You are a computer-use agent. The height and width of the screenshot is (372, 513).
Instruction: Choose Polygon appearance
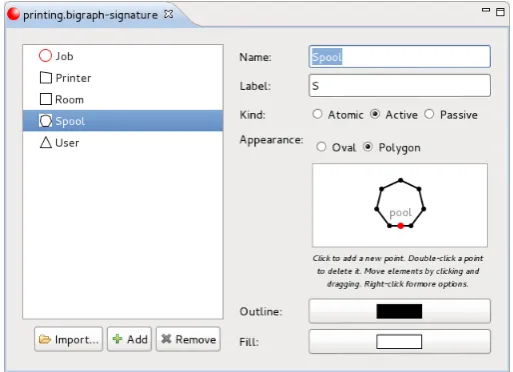point(368,147)
